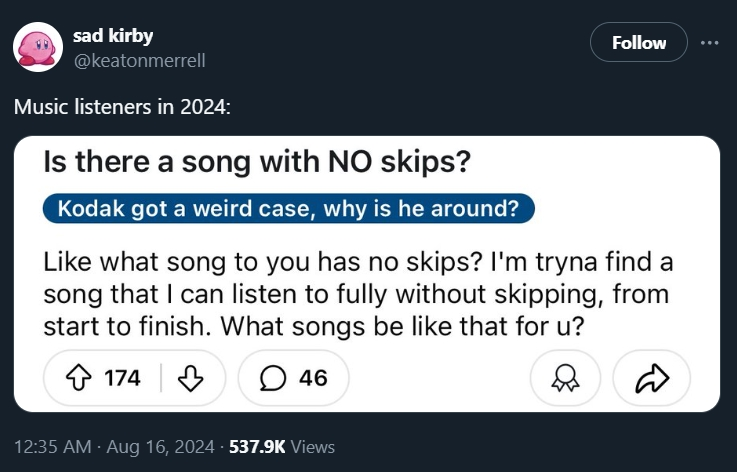Click the downvote arrow on the post
The width and height of the screenshot is (737, 472).
[x=189, y=378]
